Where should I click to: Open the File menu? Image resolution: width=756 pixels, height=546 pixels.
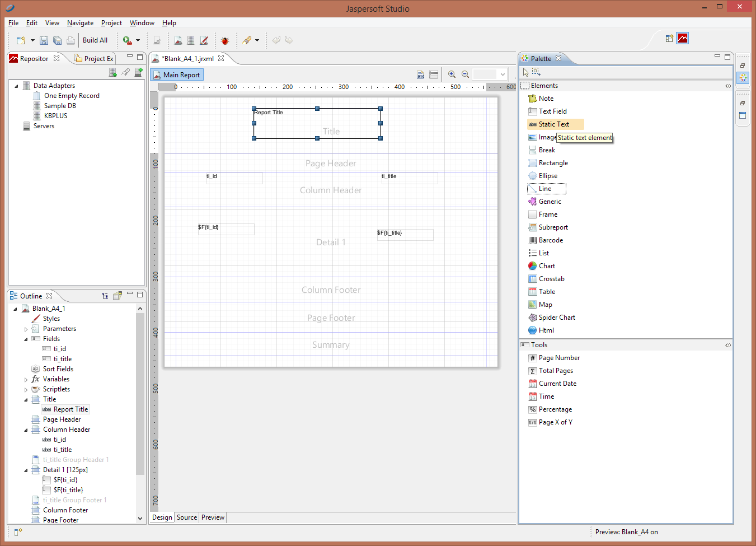(13, 23)
